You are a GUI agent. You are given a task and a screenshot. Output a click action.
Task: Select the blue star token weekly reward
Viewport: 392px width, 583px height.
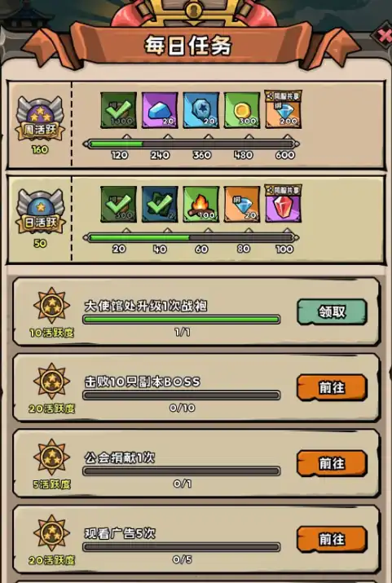pyautogui.click(x=201, y=110)
